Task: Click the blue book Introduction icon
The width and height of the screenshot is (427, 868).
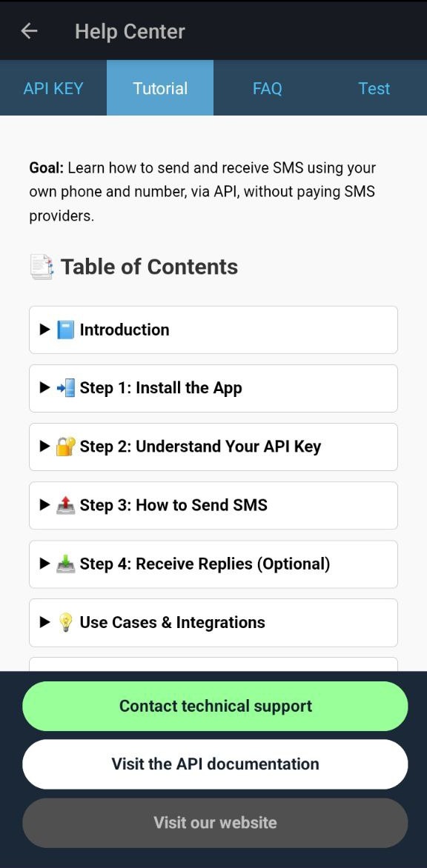Action: tap(65, 330)
